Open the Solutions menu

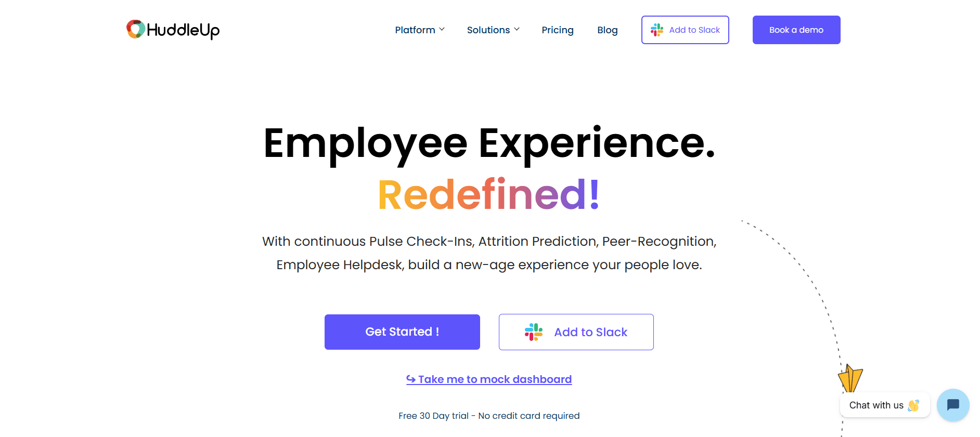click(x=488, y=30)
